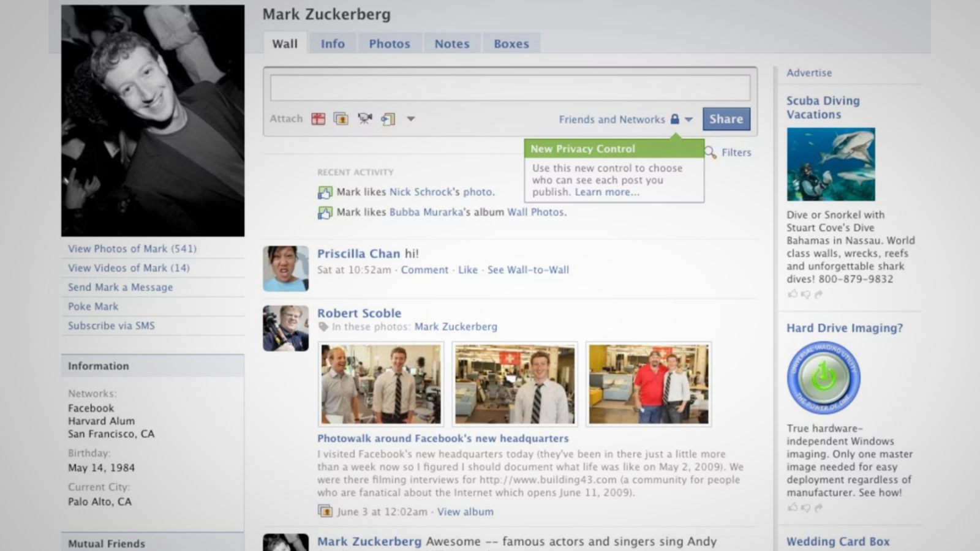Viewport: 980px width, 551px height.
Task: Switch to the Info tab
Action: click(333, 43)
